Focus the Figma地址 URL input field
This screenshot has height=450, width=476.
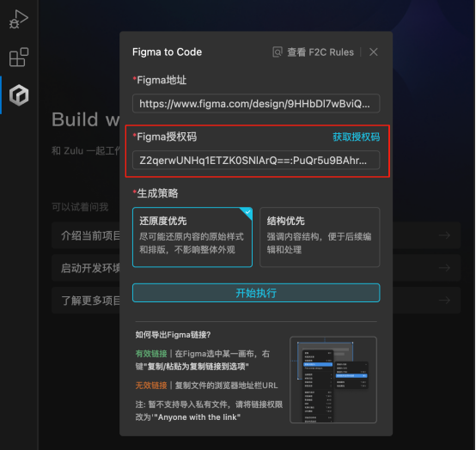coord(256,104)
